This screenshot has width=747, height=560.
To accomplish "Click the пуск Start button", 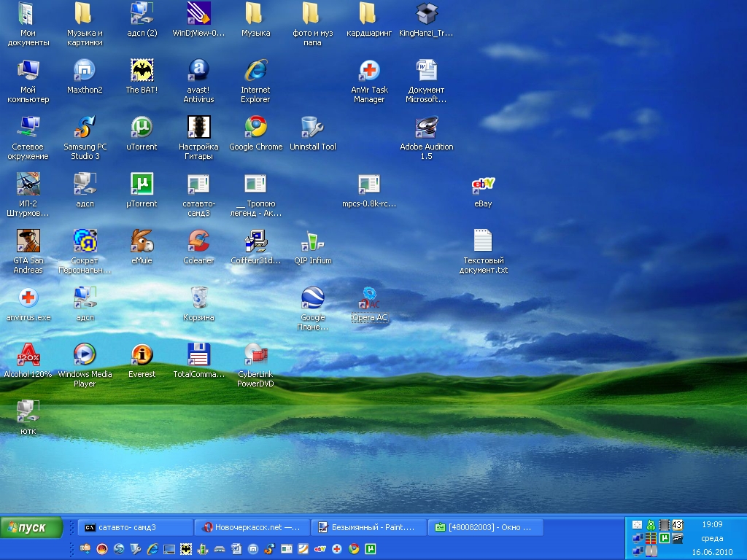I will 31,528.
